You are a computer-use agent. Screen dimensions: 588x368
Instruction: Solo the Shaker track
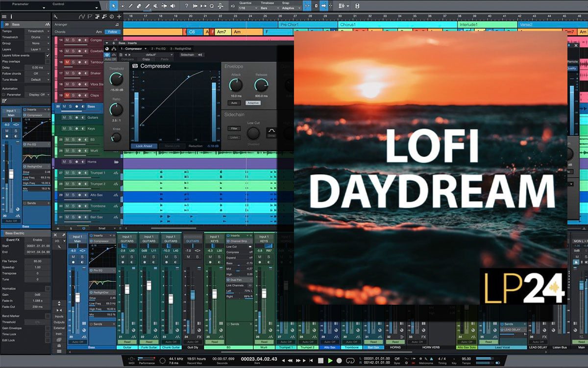pyautogui.click(x=73, y=73)
